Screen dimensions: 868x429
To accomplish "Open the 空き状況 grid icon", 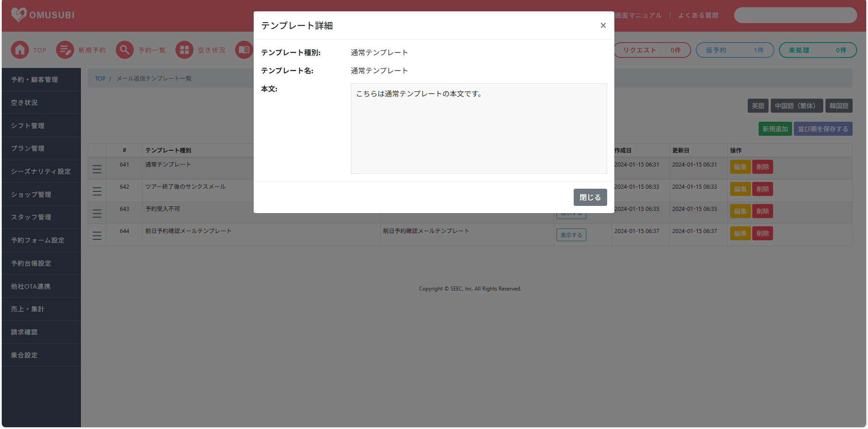I will click(184, 50).
